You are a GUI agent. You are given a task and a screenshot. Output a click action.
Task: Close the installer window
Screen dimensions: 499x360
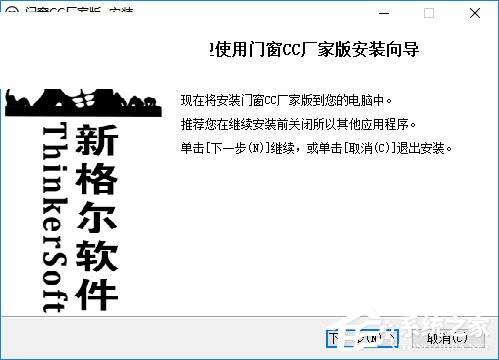(x=475, y=13)
